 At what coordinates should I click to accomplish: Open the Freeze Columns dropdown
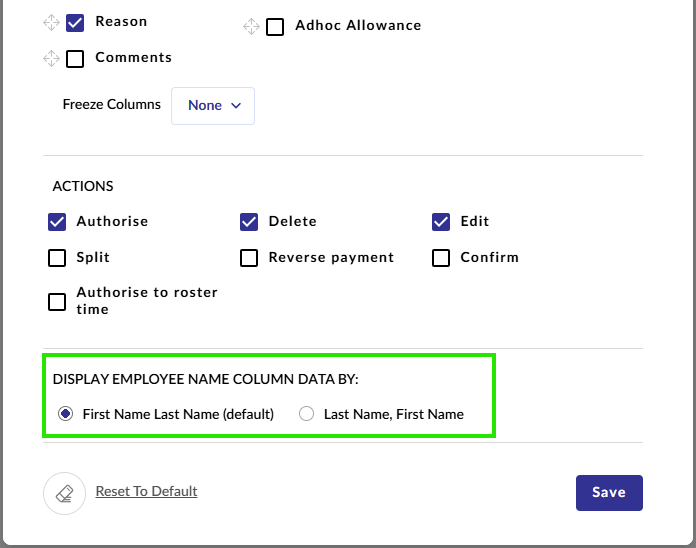213,106
